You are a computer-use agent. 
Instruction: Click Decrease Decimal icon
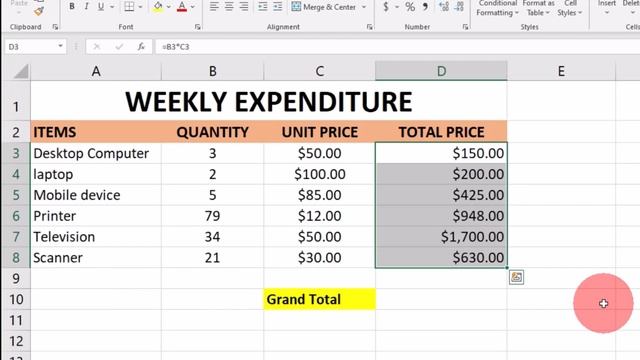[x=459, y=7]
